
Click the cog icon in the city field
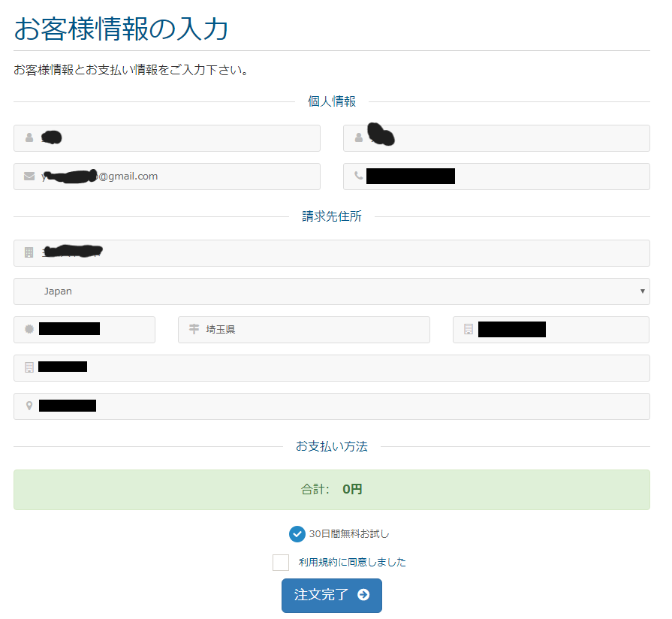tap(29, 330)
